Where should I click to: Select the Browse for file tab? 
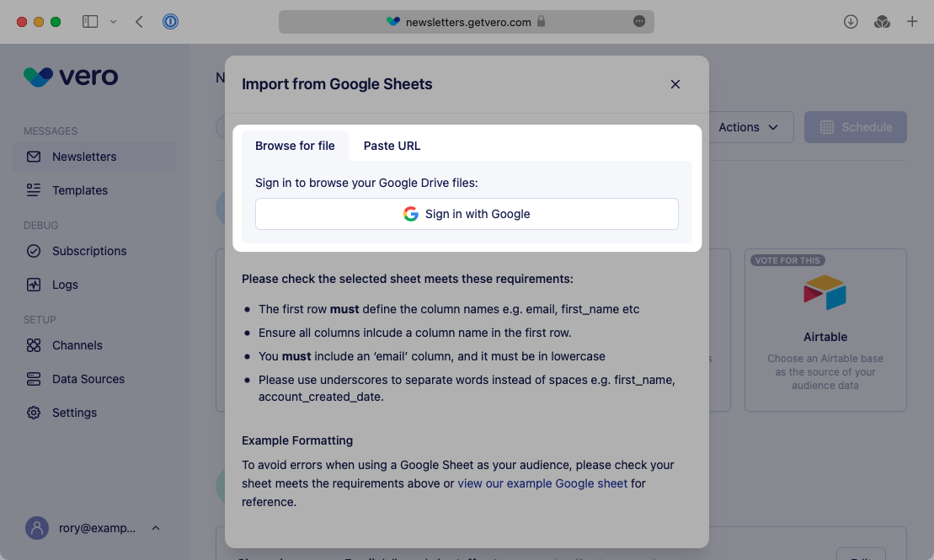[x=296, y=146]
